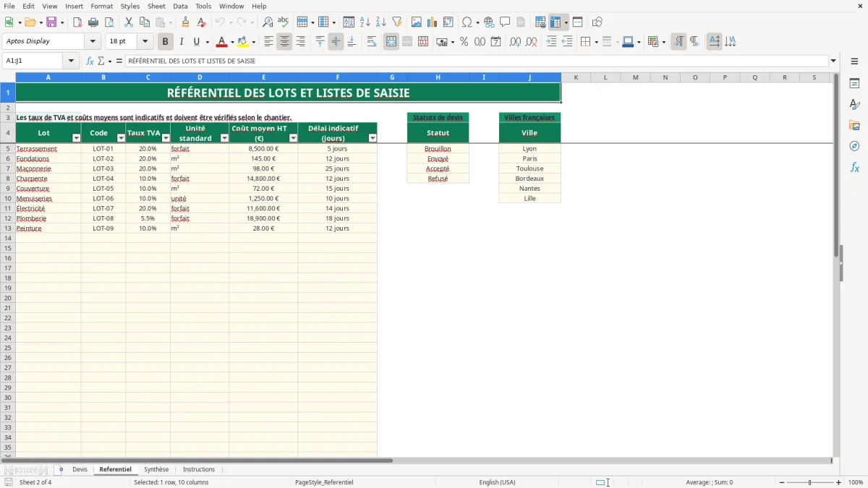Click the Select Function sigma button
Viewport: 868px width, 488px height.
pos(101,61)
